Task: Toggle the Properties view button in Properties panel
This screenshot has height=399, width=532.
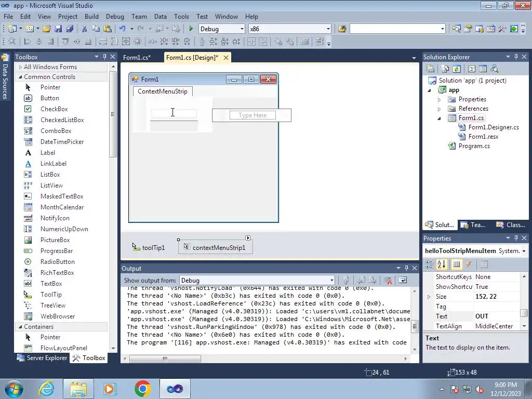Action: click(x=457, y=264)
